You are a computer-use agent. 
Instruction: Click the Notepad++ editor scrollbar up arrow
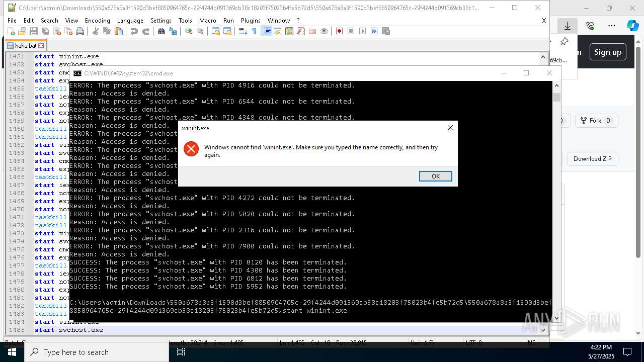(x=543, y=57)
